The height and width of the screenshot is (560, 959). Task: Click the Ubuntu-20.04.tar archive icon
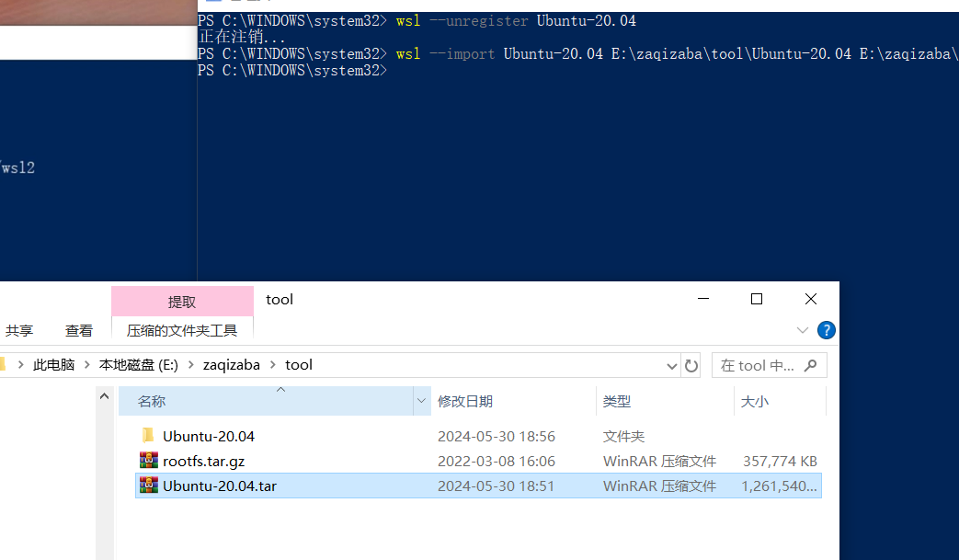click(x=148, y=486)
